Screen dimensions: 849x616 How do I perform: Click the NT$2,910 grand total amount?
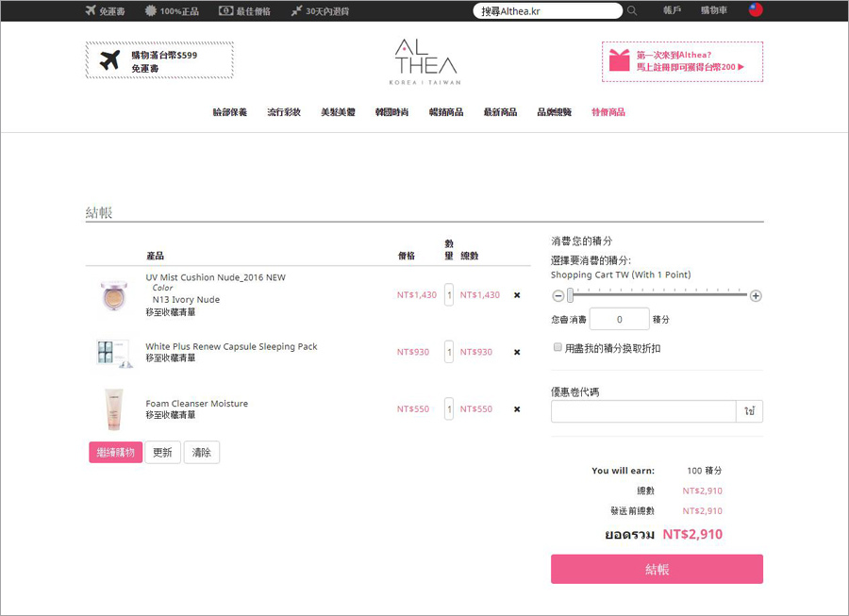click(x=692, y=534)
